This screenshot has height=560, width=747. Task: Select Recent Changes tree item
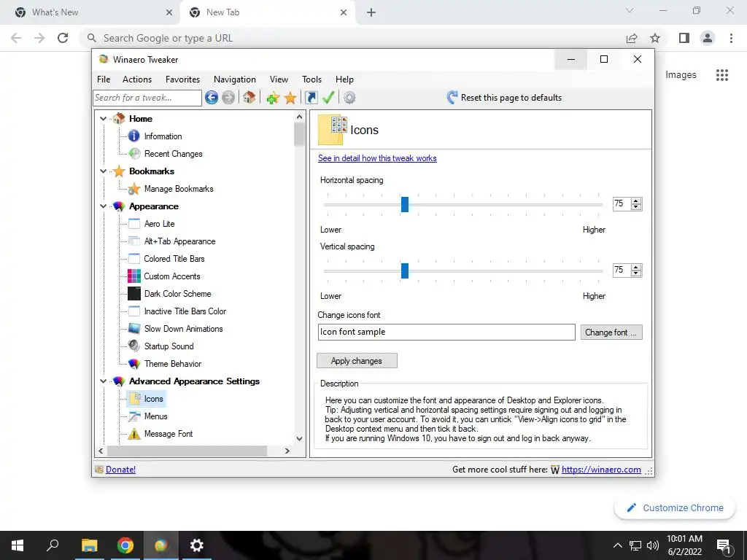coord(173,154)
